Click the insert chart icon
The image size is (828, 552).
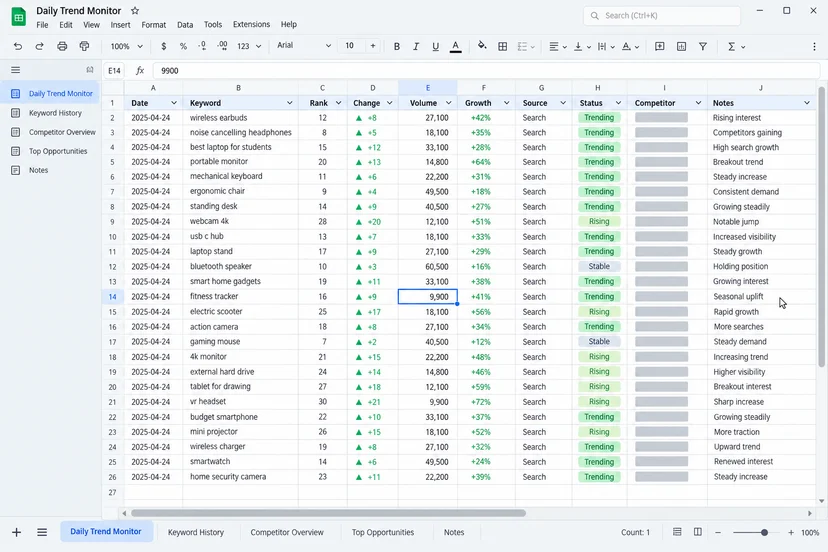[x=681, y=46]
